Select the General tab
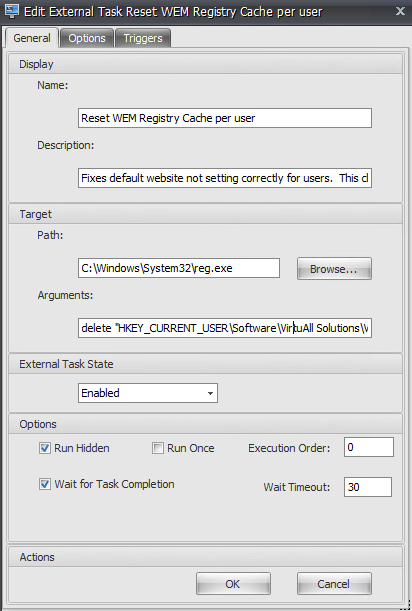412x611 pixels. [x=32, y=38]
